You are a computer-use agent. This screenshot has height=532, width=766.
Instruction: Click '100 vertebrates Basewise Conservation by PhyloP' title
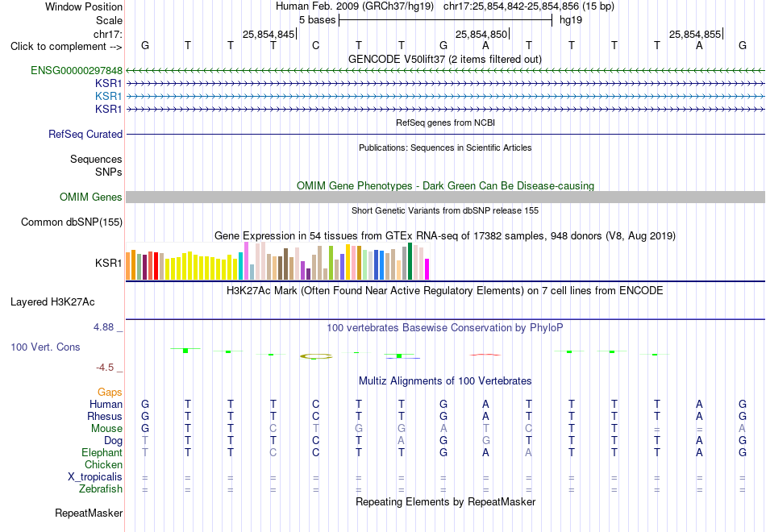tap(444, 328)
